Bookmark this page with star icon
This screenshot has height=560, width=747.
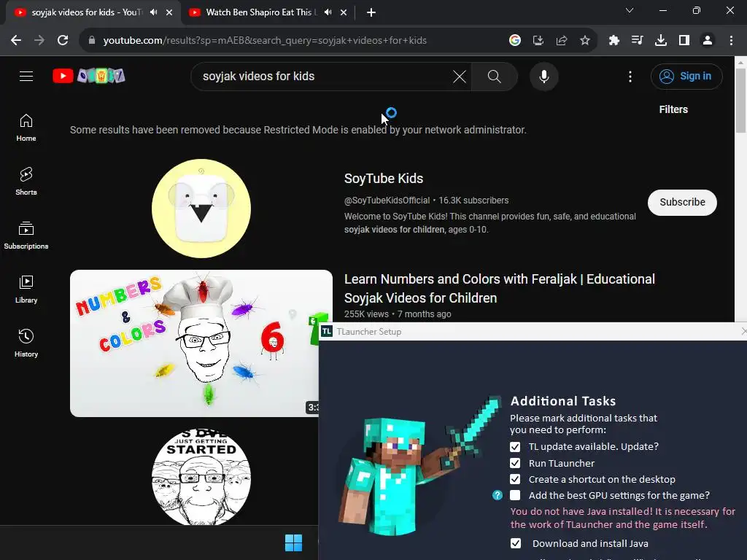point(585,41)
